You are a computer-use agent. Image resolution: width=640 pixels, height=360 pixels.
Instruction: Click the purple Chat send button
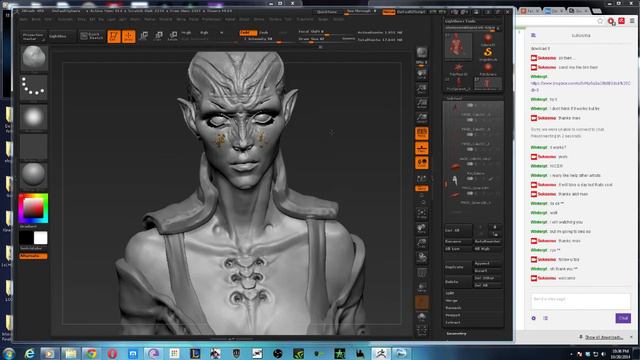(x=623, y=318)
